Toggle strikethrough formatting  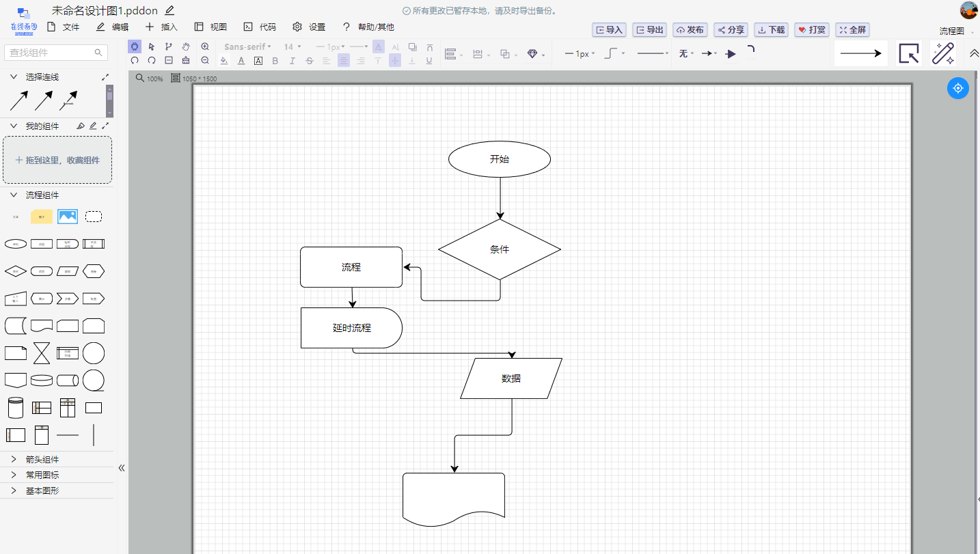(310, 60)
